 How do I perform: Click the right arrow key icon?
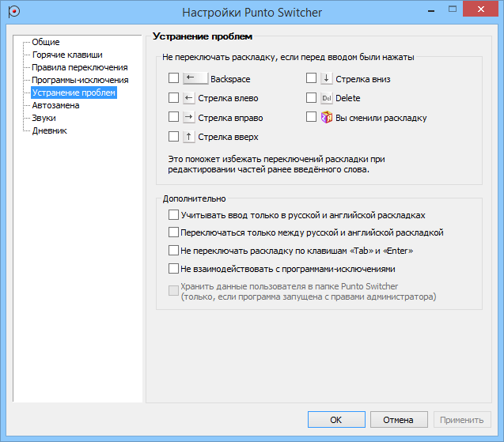189,117
